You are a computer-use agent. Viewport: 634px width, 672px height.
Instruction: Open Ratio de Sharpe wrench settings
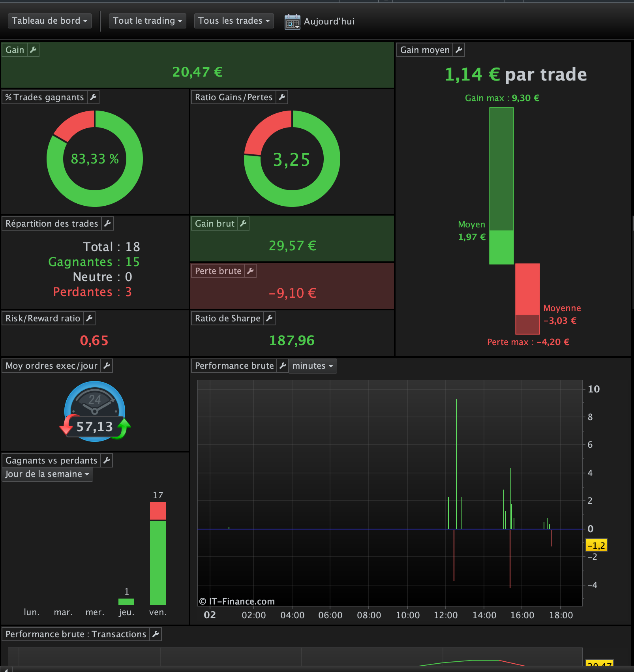270,318
